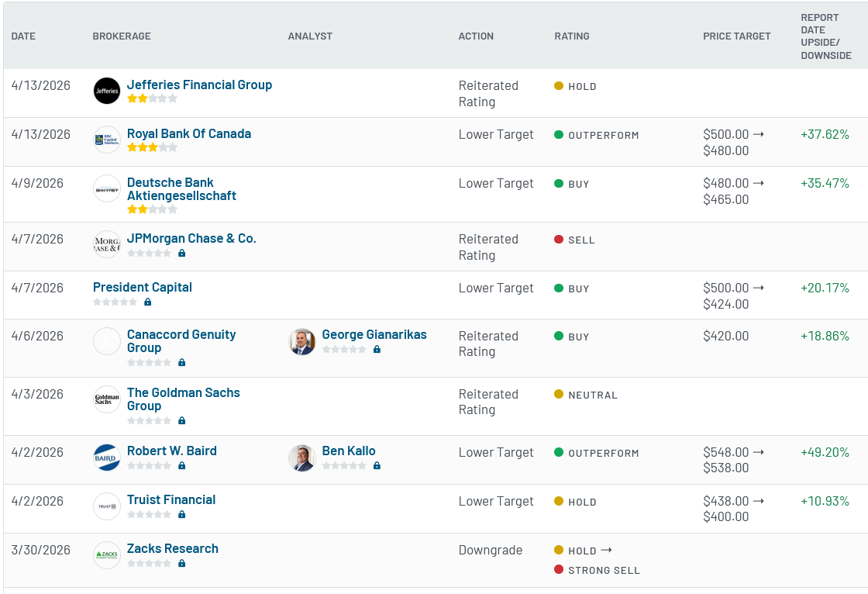Viewport: 868px width, 594px height.
Task: Open the Canaccord Genuity Group link
Action: [181, 341]
